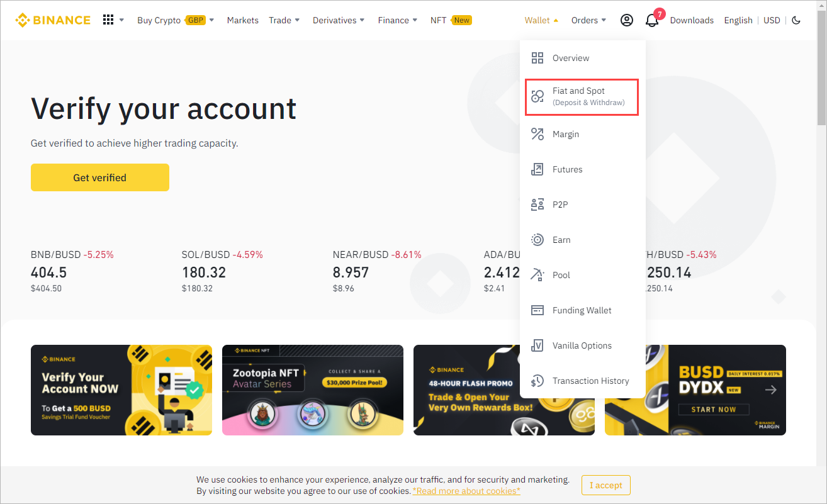
Task: Click the P2P icon in wallet menu
Action: 537,204
